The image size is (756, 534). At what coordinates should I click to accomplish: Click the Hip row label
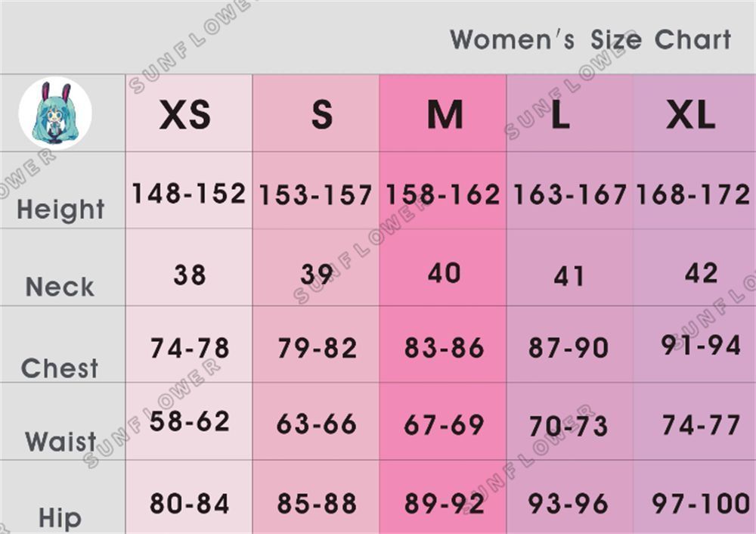click(x=60, y=518)
